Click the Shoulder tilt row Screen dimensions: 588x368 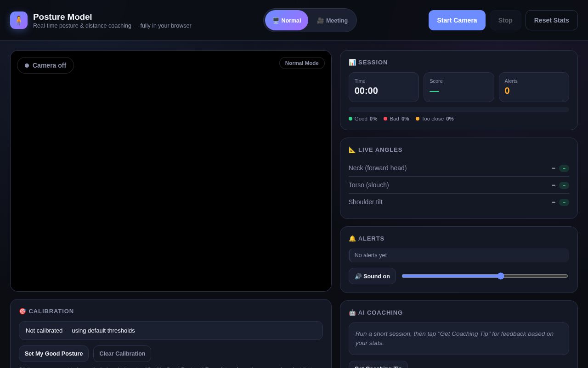click(x=458, y=202)
